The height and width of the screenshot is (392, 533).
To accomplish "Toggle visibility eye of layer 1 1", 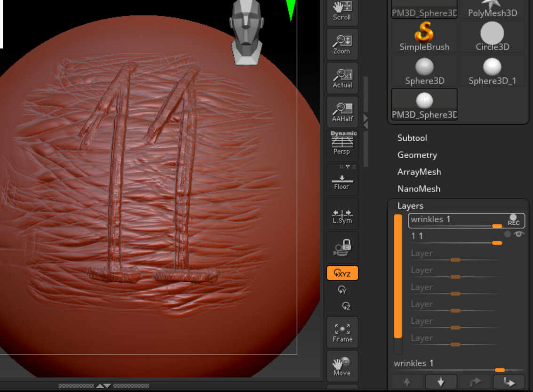I will pos(518,234).
